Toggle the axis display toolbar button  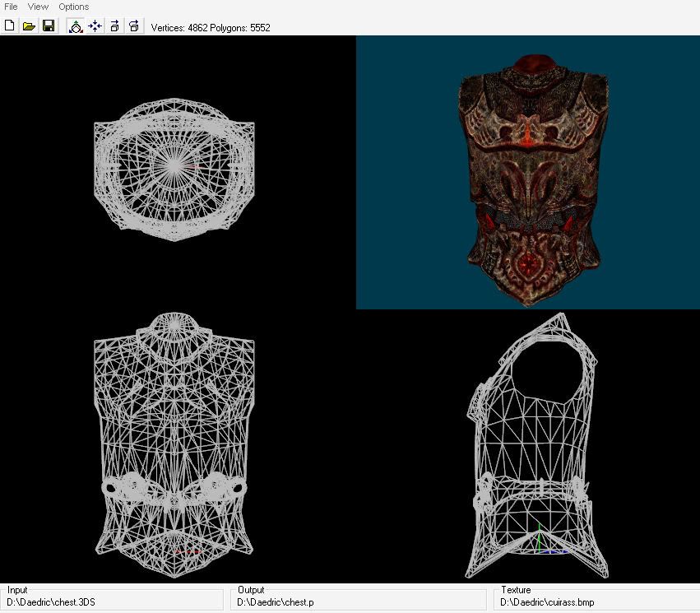point(76,26)
